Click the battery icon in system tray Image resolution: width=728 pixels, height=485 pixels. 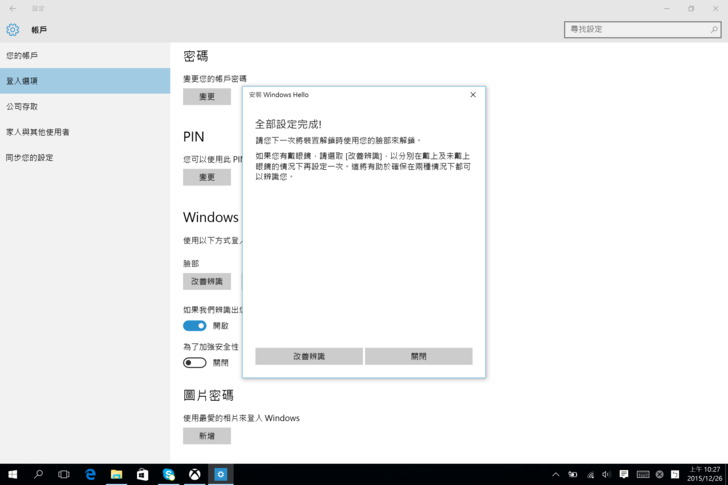(573, 474)
